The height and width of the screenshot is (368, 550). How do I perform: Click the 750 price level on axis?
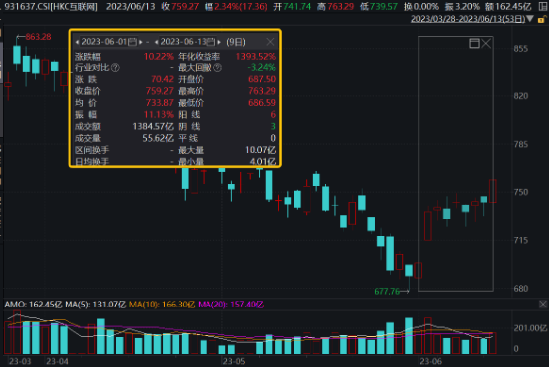[521, 192]
